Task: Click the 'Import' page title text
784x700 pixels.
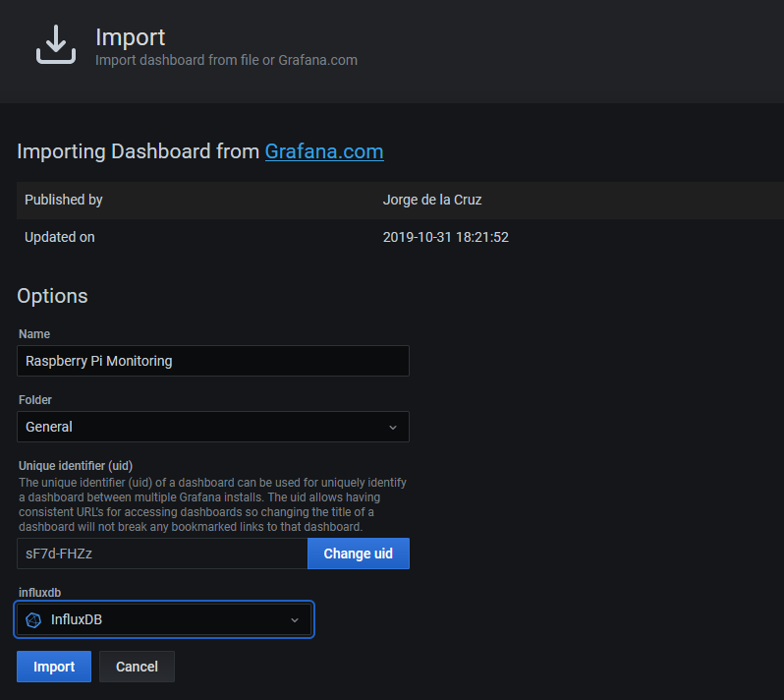Action: coord(130,37)
